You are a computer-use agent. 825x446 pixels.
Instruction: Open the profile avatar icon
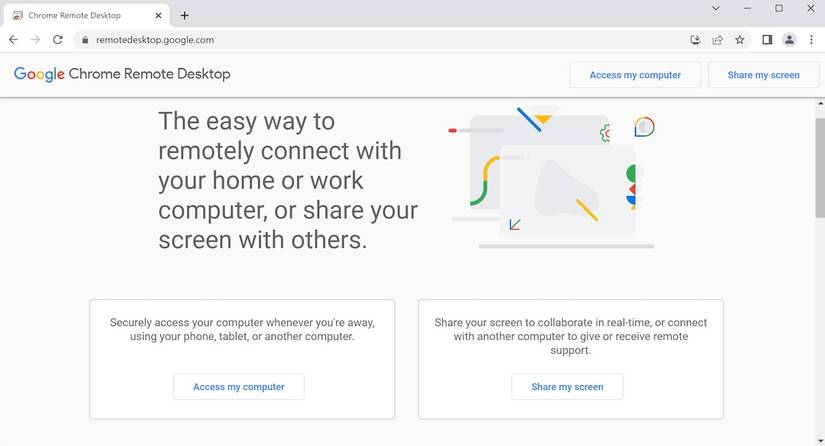[x=789, y=40]
